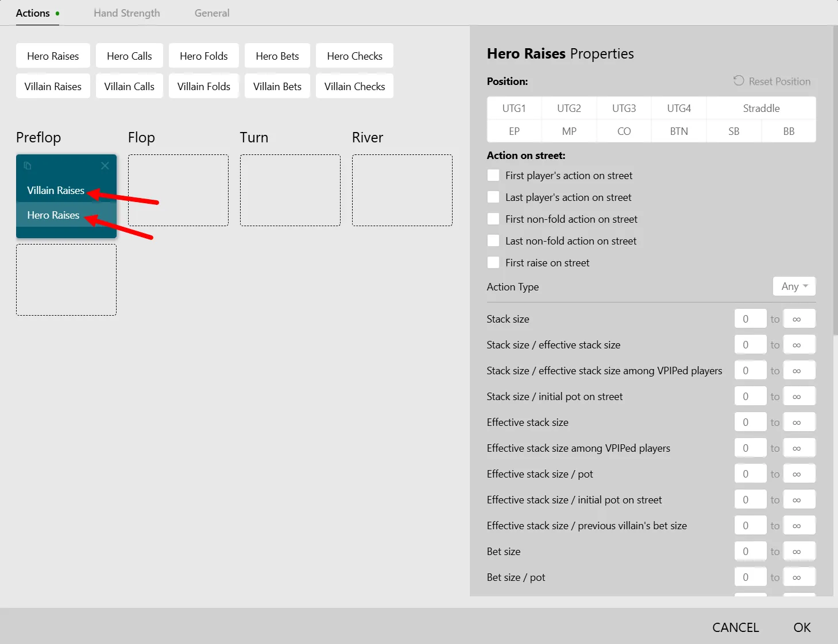This screenshot has width=838, height=644.
Task: Choose the UTG1 position
Action: [x=514, y=108]
